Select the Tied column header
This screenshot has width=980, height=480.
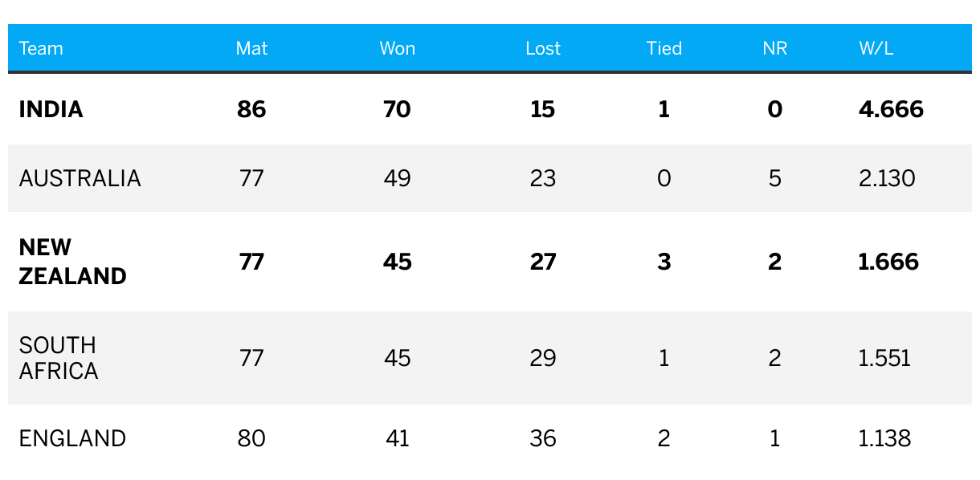coord(664,48)
